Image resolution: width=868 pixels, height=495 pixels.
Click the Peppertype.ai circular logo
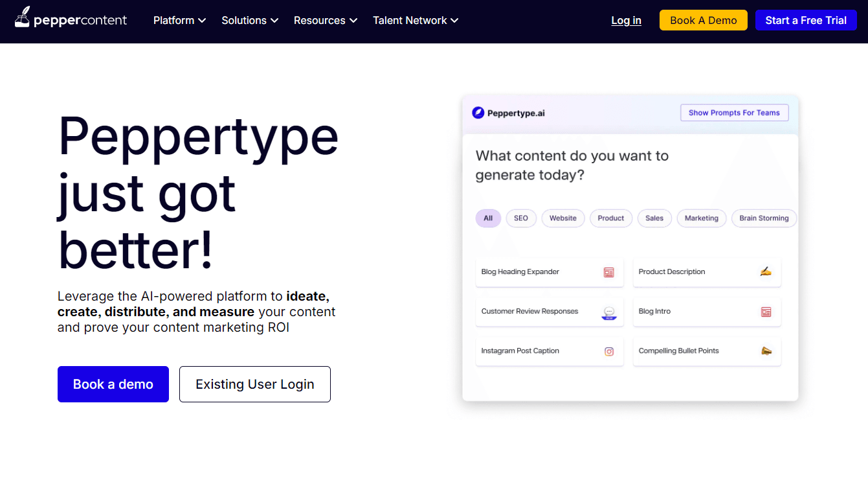pos(477,112)
